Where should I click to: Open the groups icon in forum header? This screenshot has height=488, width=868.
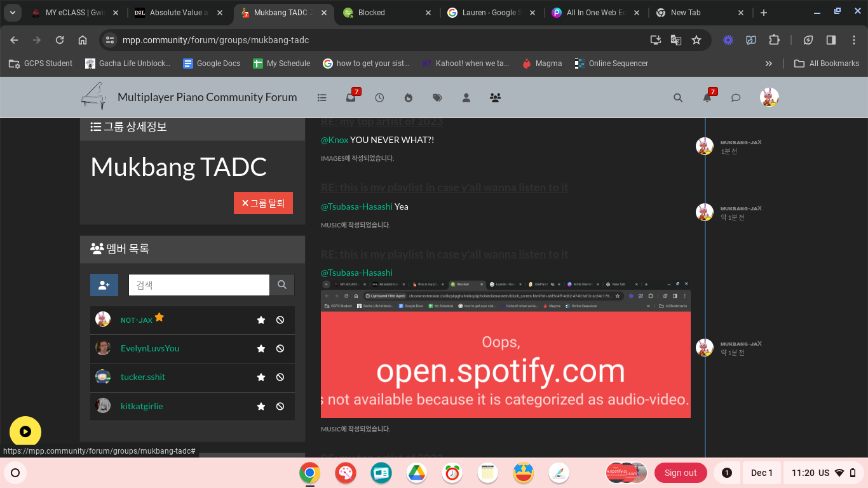(x=495, y=98)
